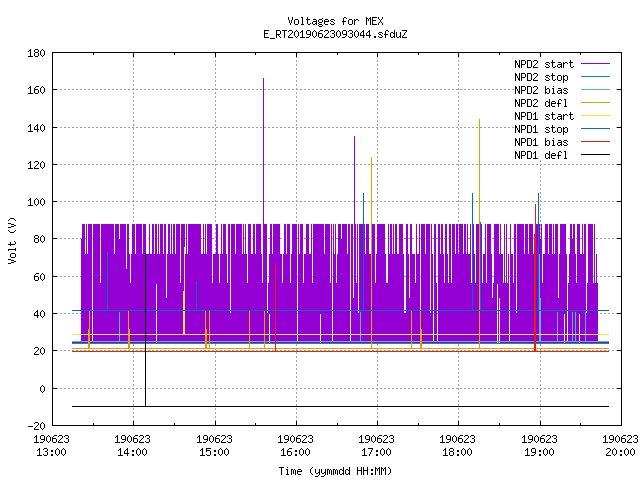Screen dimensions: 640x480
Task: Click the purple NPD2 start legend line
Action: pyautogui.click(x=595, y=64)
